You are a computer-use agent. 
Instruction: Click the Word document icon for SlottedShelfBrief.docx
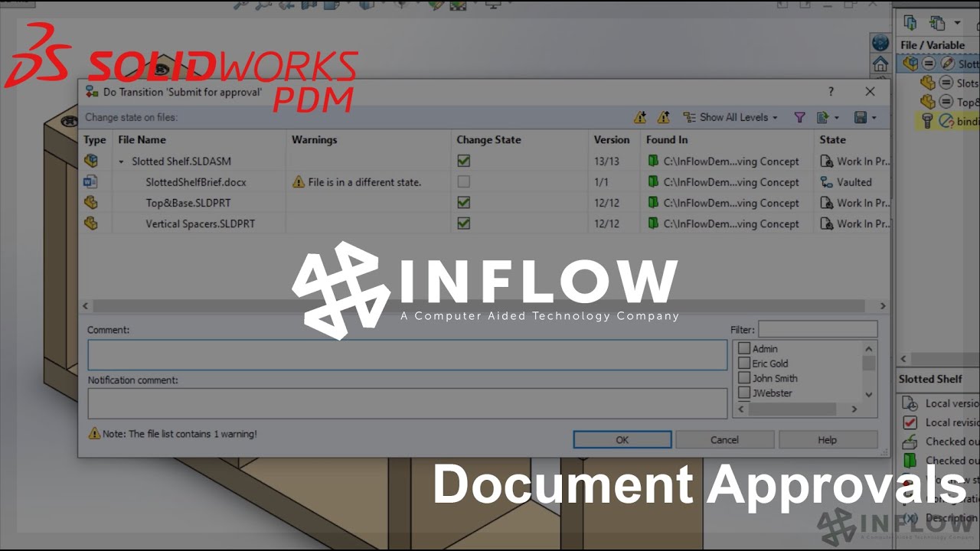(91, 182)
